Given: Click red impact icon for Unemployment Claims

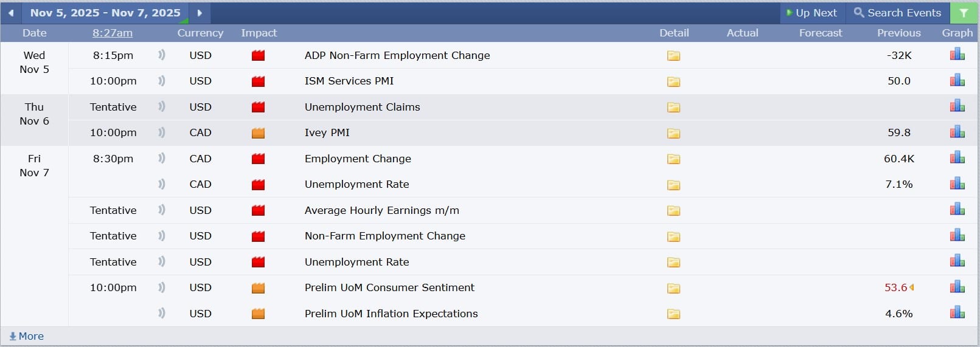Looking at the screenshot, I should pyautogui.click(x=258, y=108).
